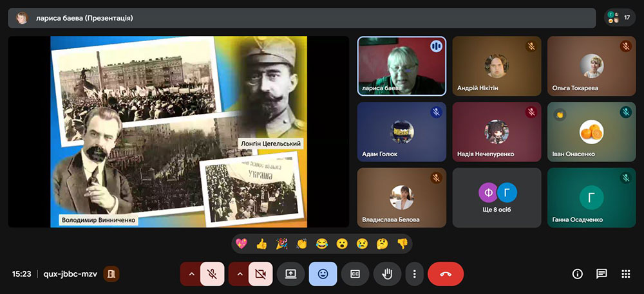Viewport: 644px width, 294px height.
Task: Expand the microphone audio settings arrow
Action: click(191, 273)
